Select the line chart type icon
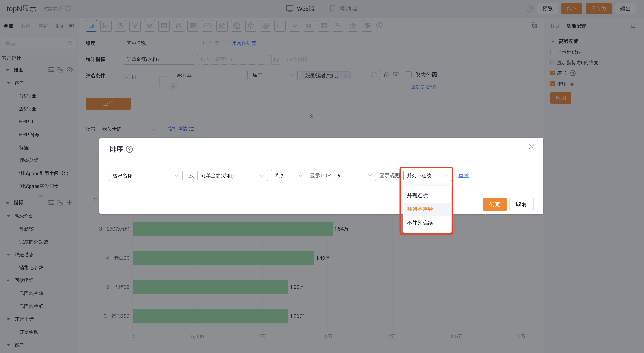The height and width of the screenshot is (353, 644). (x=106, y=26)
